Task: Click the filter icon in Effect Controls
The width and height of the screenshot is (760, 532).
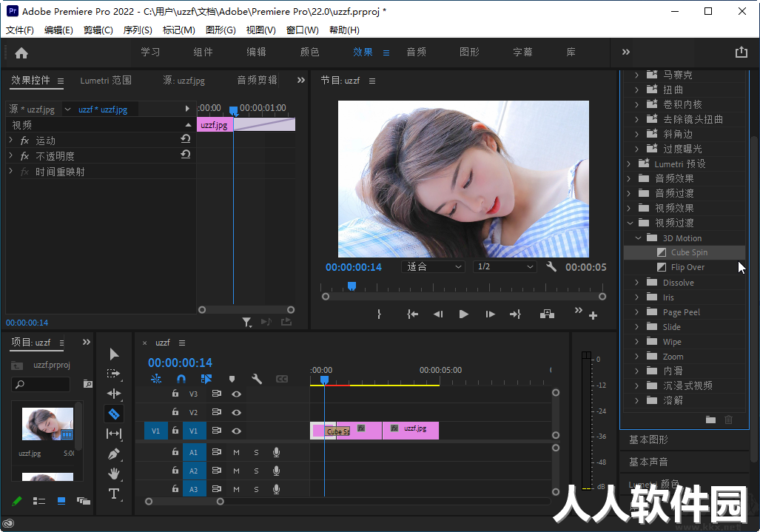Action: [x=246, y=322]
